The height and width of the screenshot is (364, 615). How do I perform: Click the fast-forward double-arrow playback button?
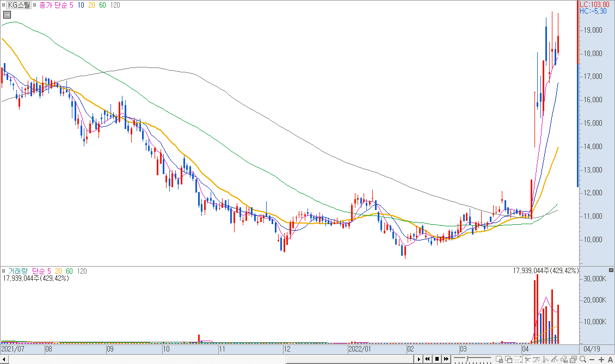click(x=446, y=359)
